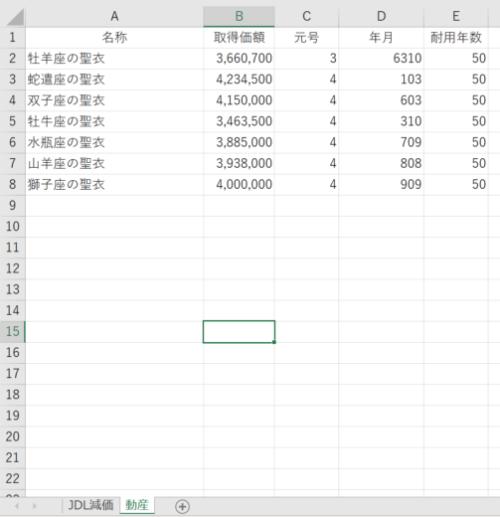The width and height of the screenshot is (500, 517).
Task: Switch to the JDL減価 sheet tab
Action: [x=91, y=505]
